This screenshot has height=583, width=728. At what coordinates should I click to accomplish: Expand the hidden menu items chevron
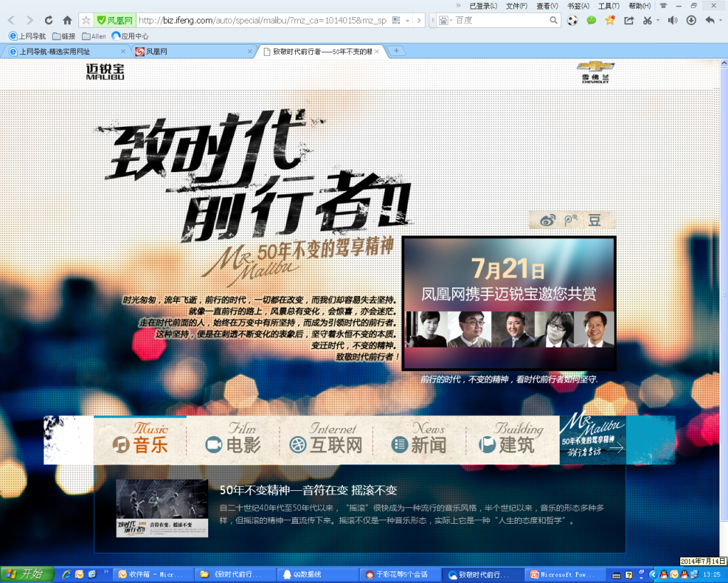click(x=458, y=6)
